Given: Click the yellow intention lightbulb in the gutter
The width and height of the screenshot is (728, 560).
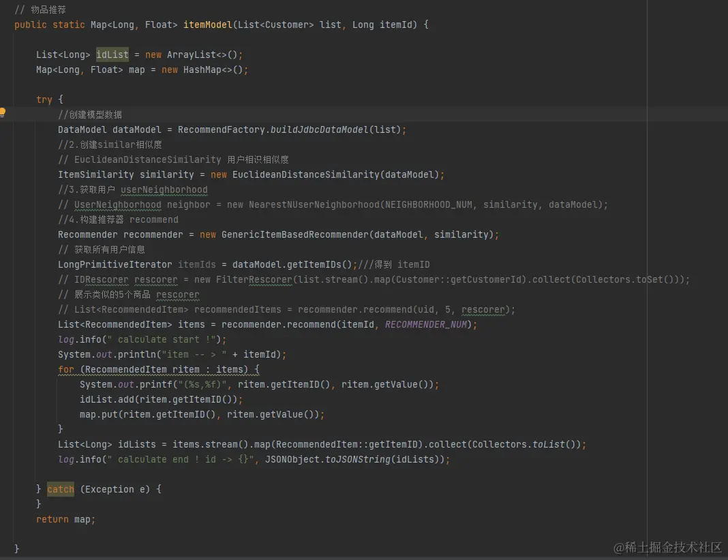Looking at the screenshot, I should [2, 112].
